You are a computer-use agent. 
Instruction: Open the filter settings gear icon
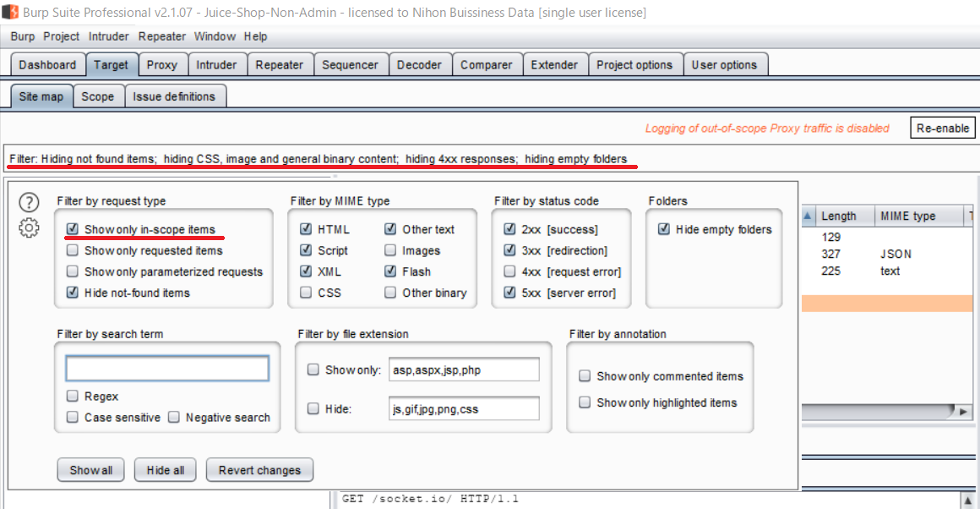29,228
